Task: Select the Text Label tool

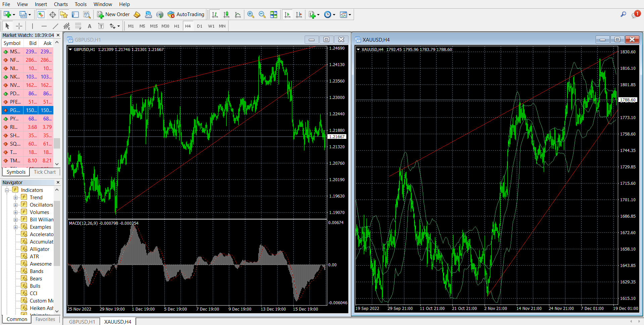Action: point(101,26)
